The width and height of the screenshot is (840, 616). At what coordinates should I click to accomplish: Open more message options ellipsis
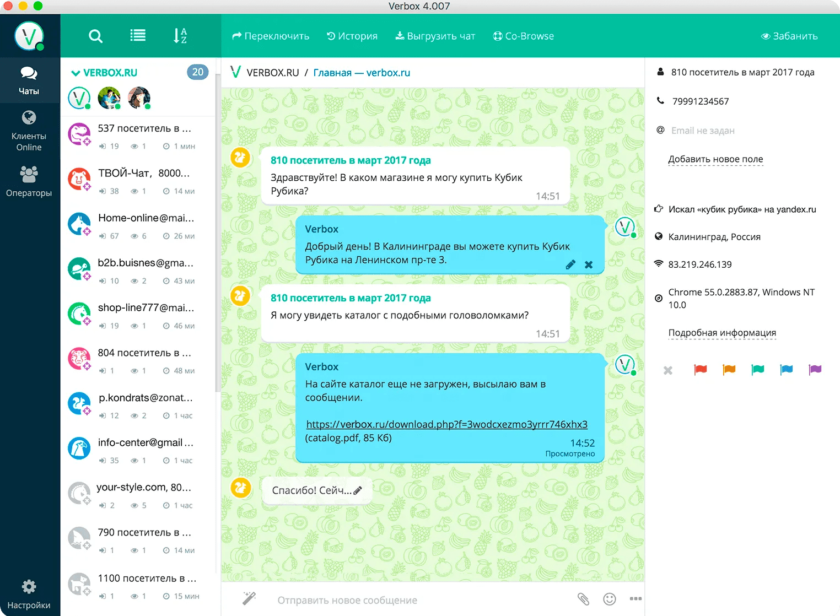coord(636,599)
